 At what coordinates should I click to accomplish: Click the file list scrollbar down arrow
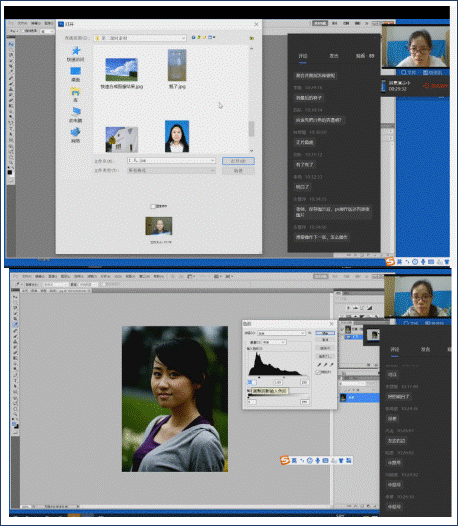(251, 150)
